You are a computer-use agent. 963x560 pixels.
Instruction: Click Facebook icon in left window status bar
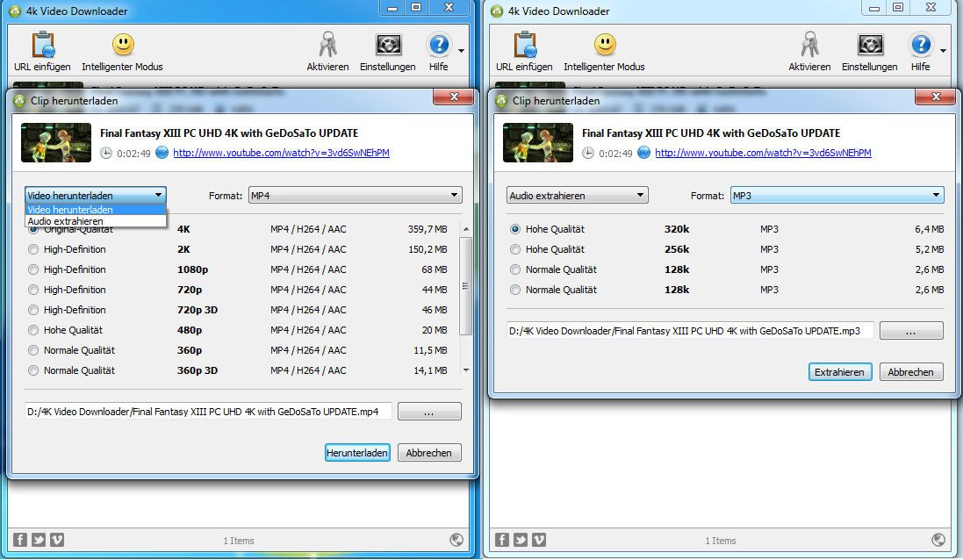point(20,540)
